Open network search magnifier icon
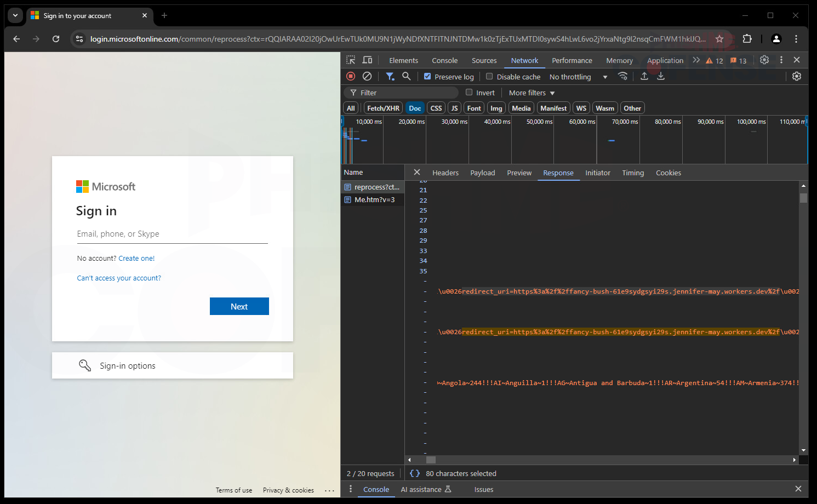Viewport: 817px width, 504px height. click(406, 76)
